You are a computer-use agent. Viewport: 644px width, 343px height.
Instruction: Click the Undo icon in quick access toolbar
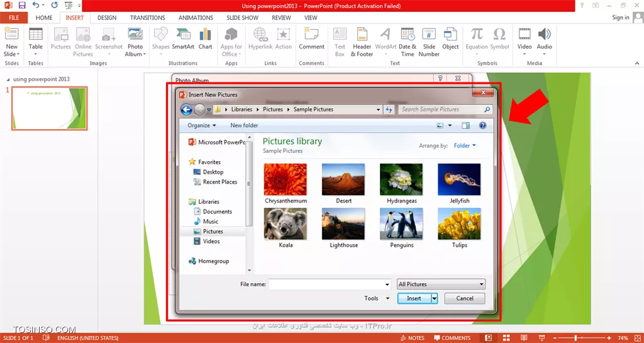(36, 5)
